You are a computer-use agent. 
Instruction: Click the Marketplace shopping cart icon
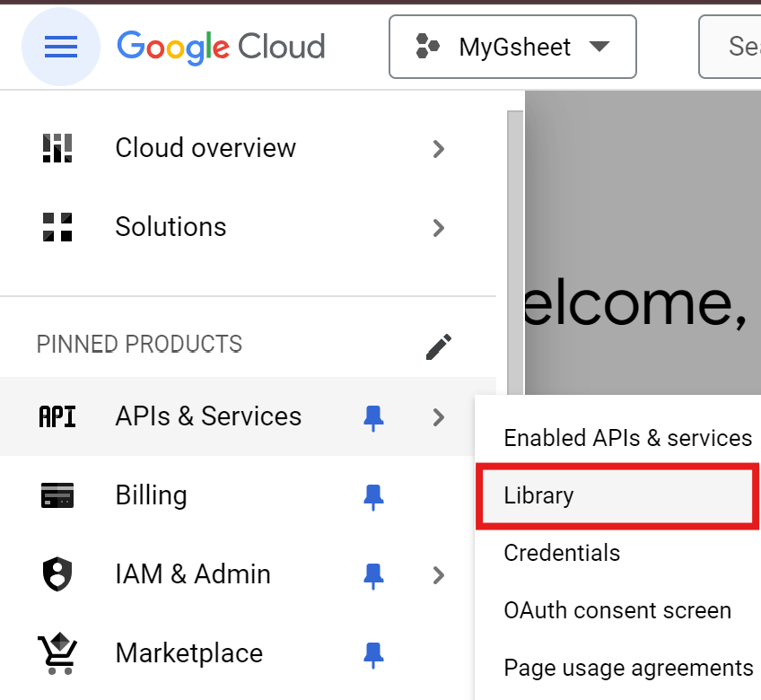tap(57, 653)
